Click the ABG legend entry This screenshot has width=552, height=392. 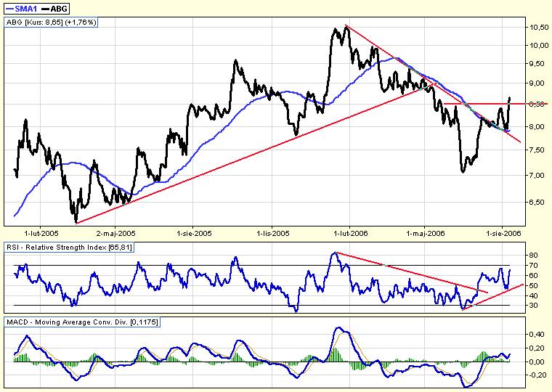tap(54, 9)
